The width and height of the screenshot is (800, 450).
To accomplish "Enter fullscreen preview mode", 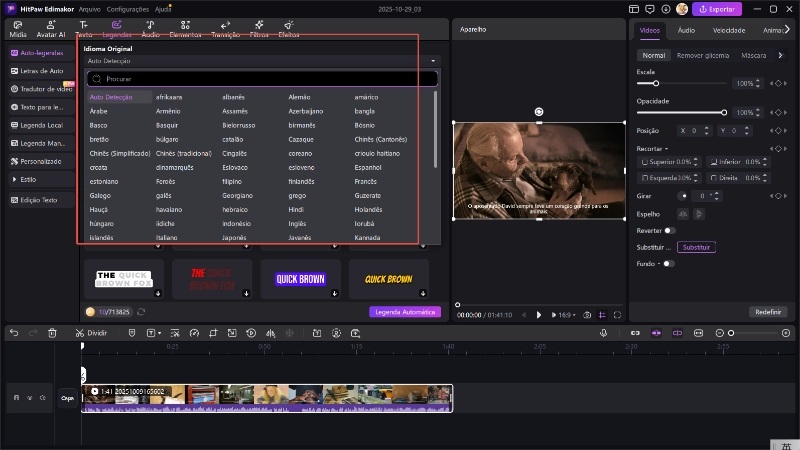I will 618,314.
